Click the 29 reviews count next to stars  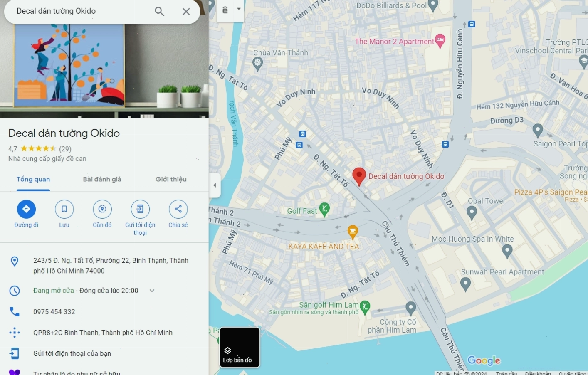[65, 149]
